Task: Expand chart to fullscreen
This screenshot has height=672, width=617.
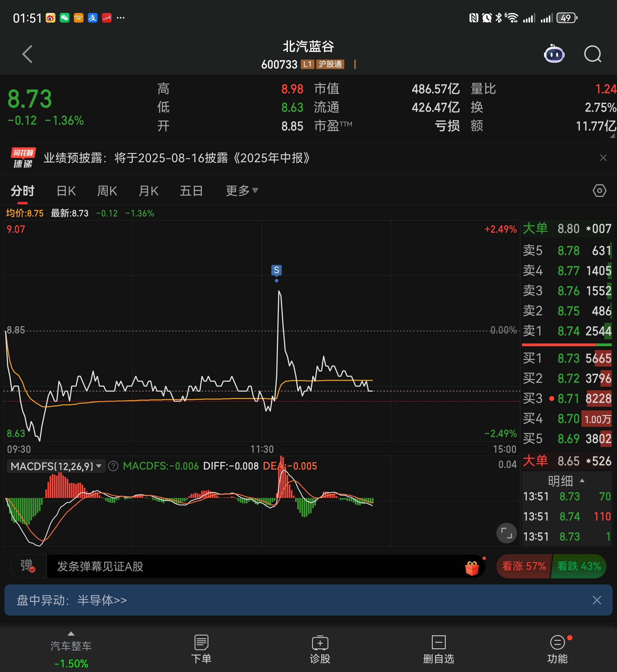Action: (x=507, y=533)
